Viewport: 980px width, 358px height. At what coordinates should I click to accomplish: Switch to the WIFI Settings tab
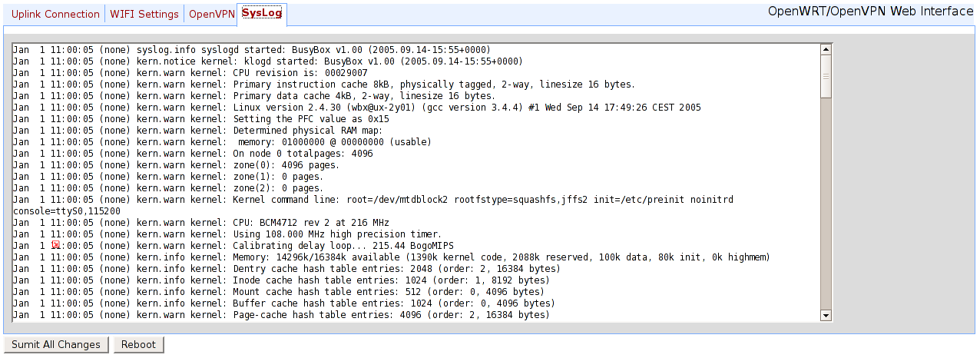click(x=144, y=14)
